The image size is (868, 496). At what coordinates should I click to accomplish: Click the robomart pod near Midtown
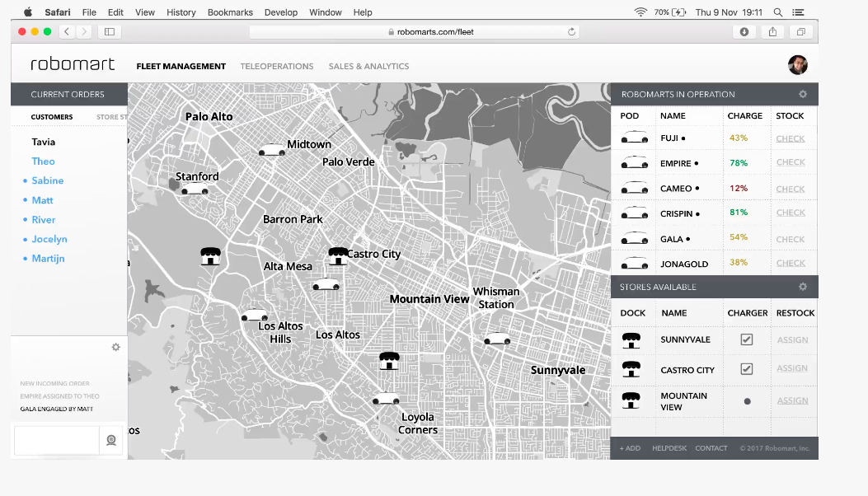click(x=271, y=151)
